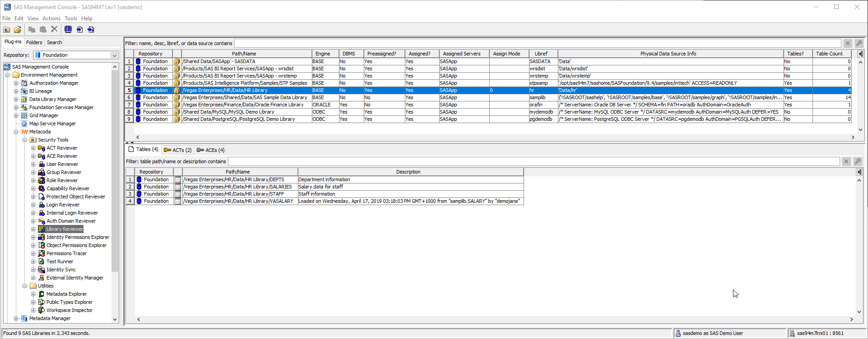
Task: Click the user icon in status bar
Action: click(678, 333)
